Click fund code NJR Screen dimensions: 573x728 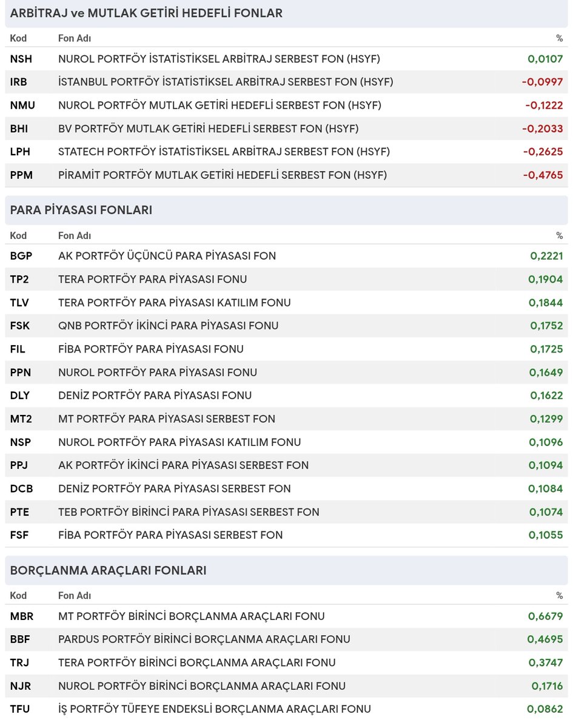(x=21, y=686)
